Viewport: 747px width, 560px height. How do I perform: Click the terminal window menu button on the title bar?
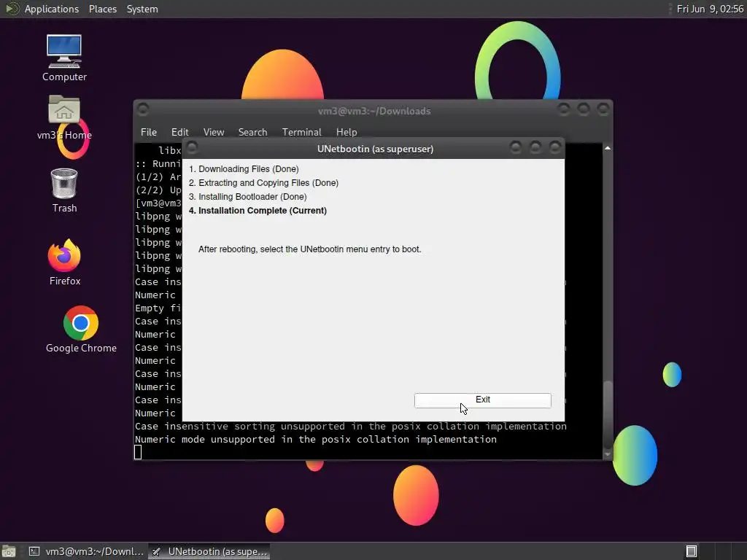[143, 109]
